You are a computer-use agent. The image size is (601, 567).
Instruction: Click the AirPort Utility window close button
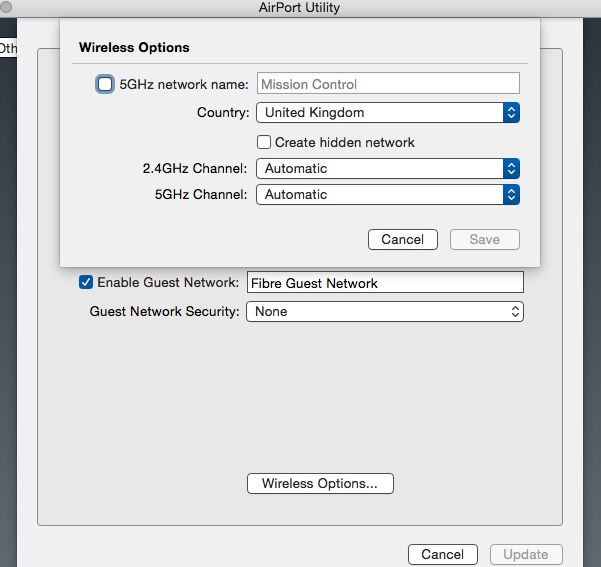point(5,7)
